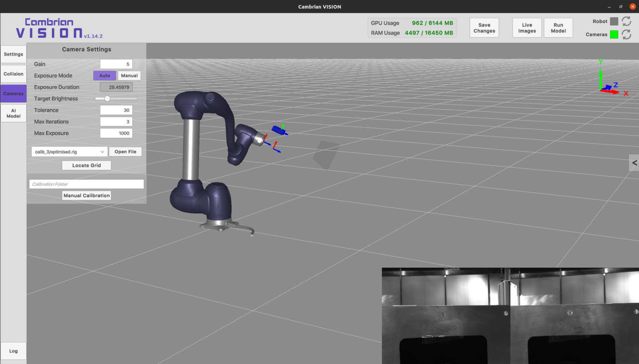Click the Locate Grid button

[x=86, y=166]
